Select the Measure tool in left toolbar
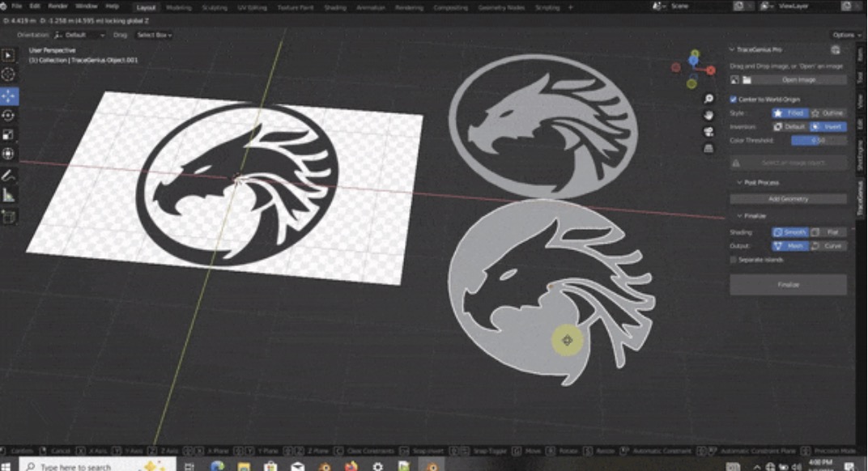This screenshot has height=471, width=868. click(8, 195)
